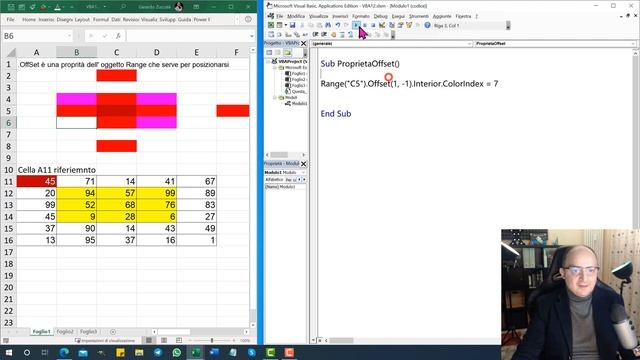This screenshot has width=640, height=360.
Task: Open the Modulo1 object dropdown in Properties
Action: point(303,172)
